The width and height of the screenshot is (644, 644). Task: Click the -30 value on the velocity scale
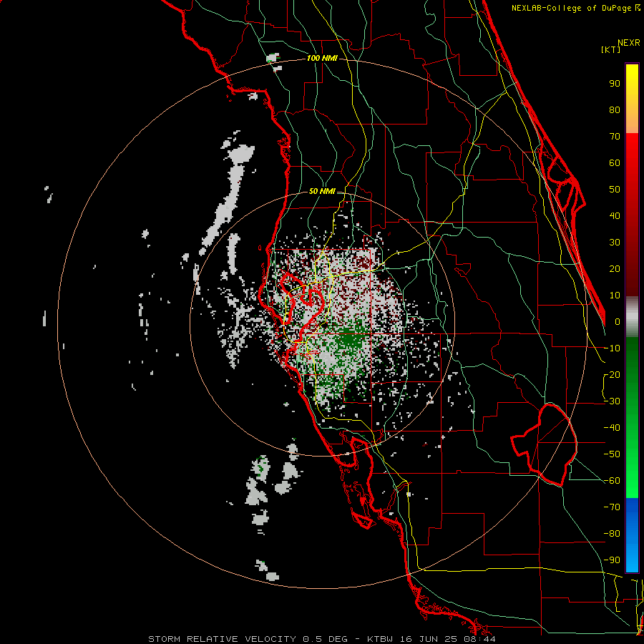[x=612, y=401]
